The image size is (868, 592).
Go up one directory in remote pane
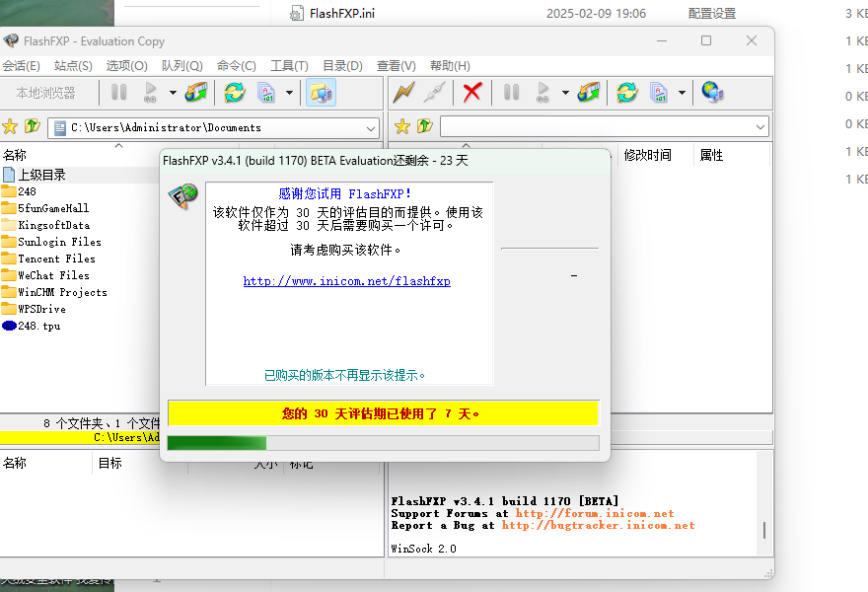point(425,126)
